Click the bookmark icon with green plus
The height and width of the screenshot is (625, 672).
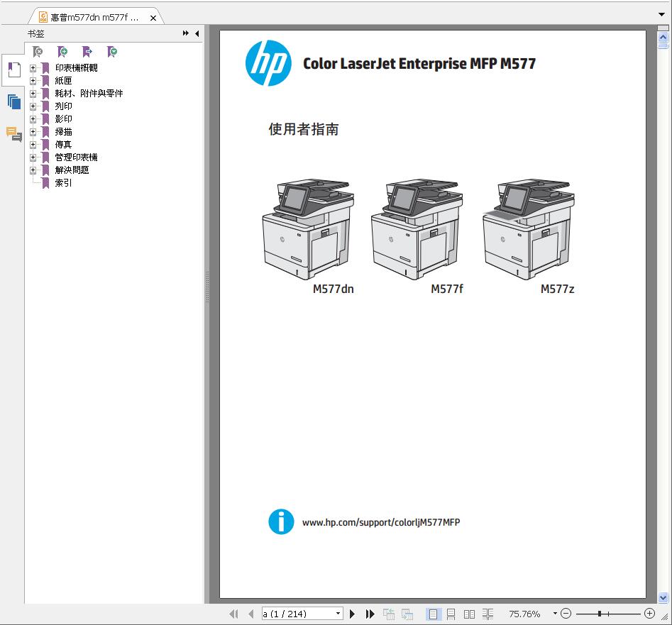[x=62, y=52]
